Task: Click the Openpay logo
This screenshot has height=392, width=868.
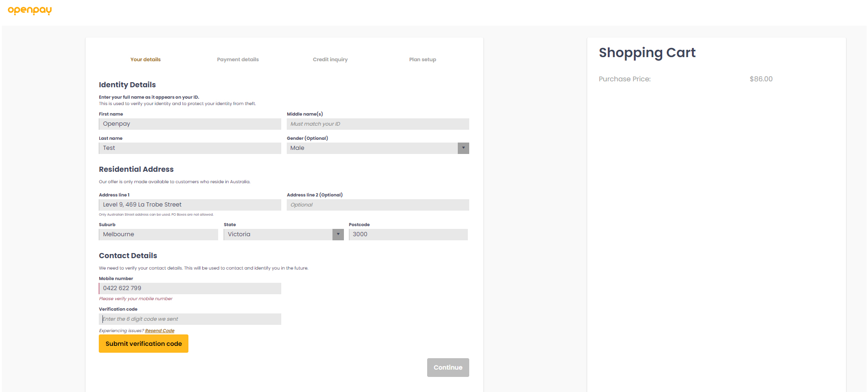Action: 30,10
